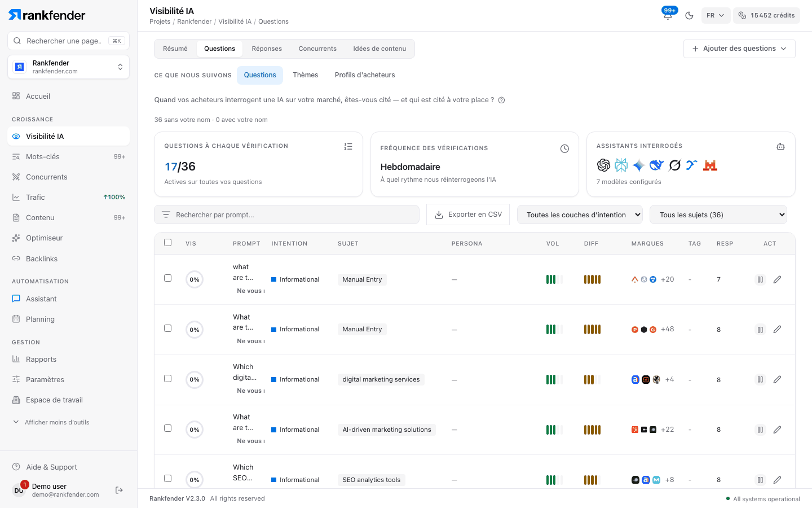Image resolution: width=812 pixels, height=508 pixels.
Task: Check the box for SEO analytics tools row
Action: (x=167, y=479)
